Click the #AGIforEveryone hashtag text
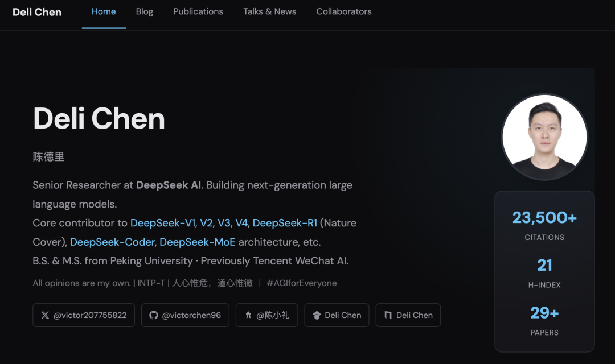The width and height of the screenshot is (615, 364). pos(302,283)
